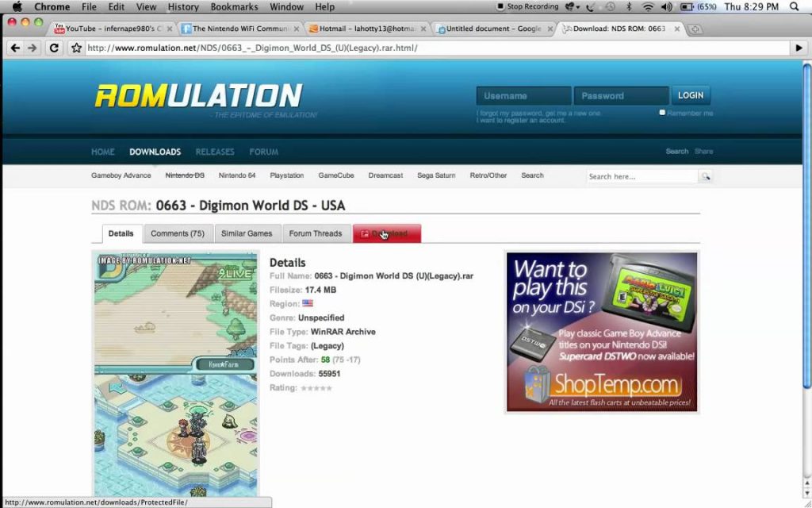Image resolution: width=812 pixels, height=508 pixels.
Task: Close the YouTube infernape980 tab
Action: pyautogui.click(x=170, y=29)
